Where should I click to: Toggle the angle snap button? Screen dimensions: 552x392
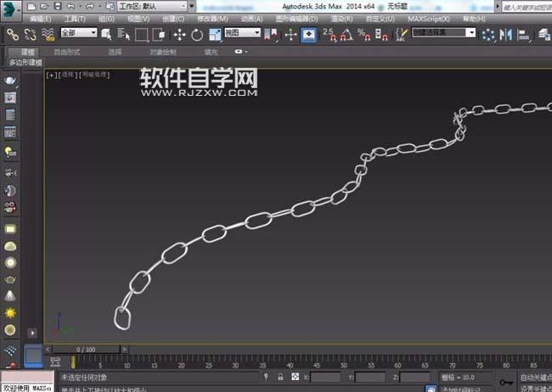(346, 35)
